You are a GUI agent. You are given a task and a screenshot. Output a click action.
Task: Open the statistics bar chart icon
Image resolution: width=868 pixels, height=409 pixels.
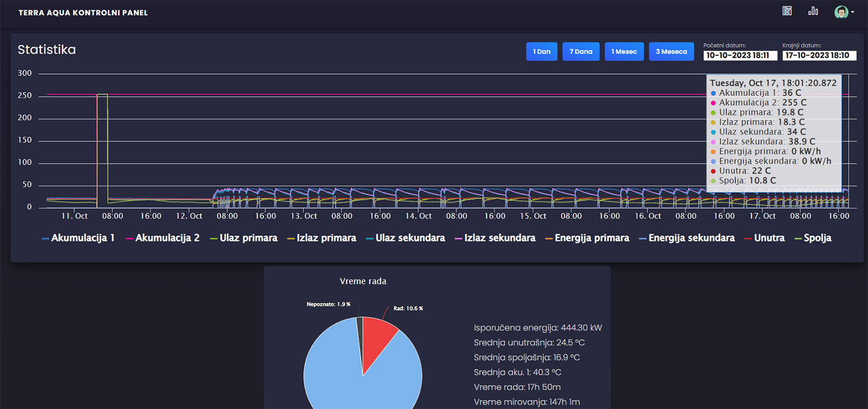[x=813, y=11]
